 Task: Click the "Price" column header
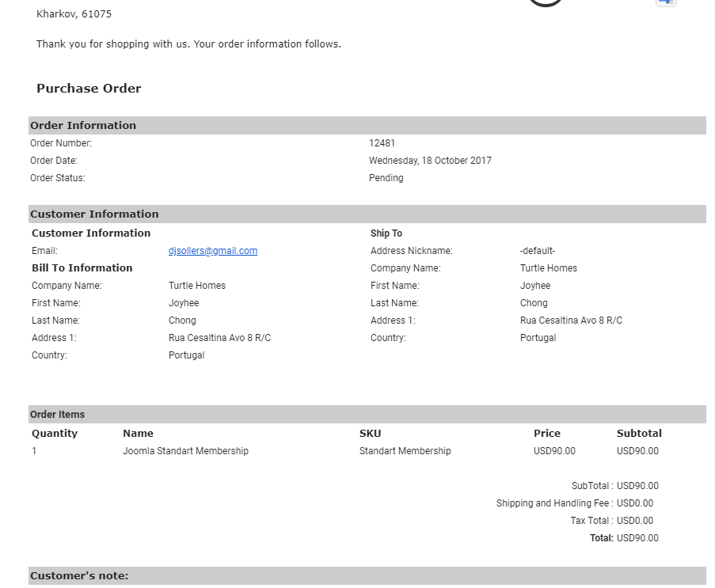point(547,434)
